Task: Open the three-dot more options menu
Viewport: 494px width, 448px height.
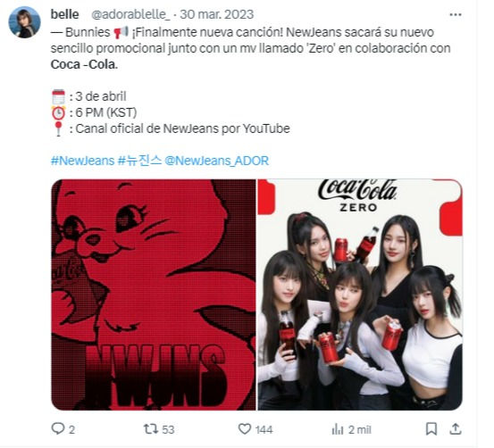Action: (x=456, y=15)
